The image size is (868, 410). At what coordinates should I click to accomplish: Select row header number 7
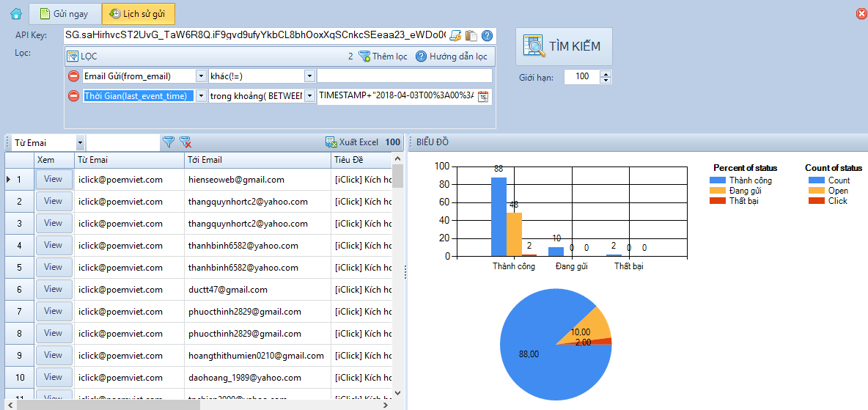point(19,312)
